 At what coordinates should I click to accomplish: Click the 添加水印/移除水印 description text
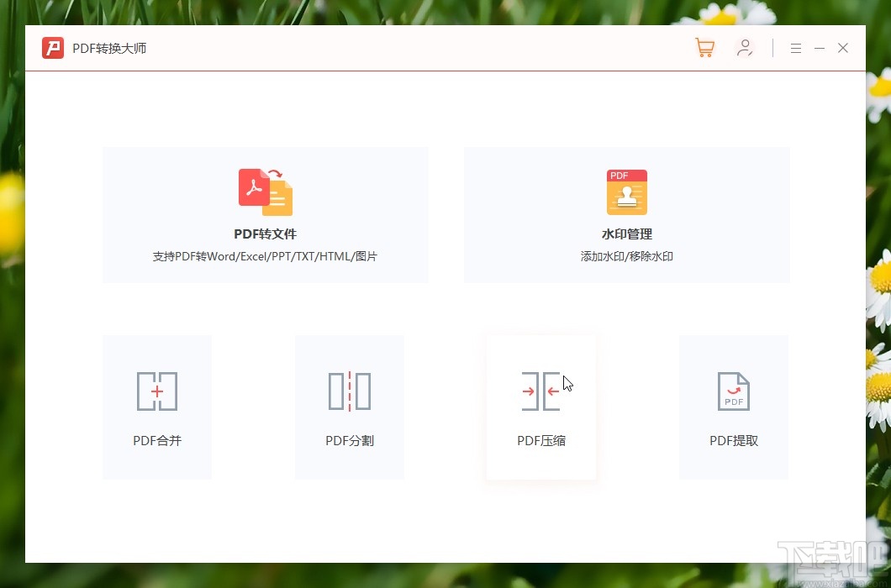click(626, 256)
